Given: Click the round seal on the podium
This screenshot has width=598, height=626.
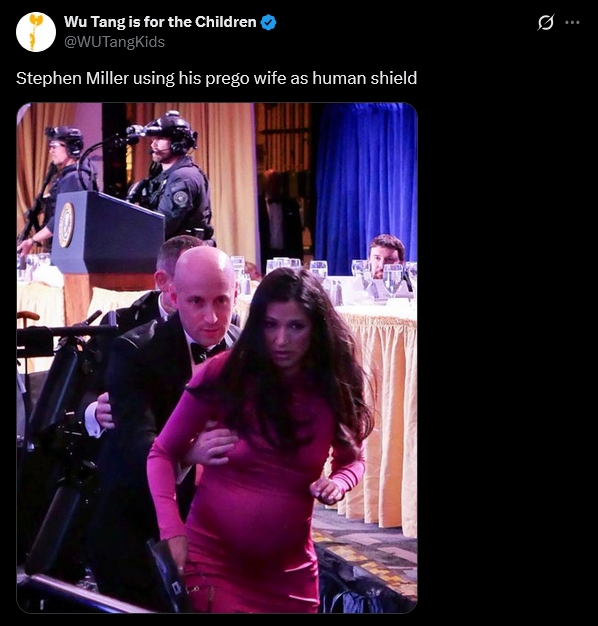Looking at the screenshot, I should point(66,225).
